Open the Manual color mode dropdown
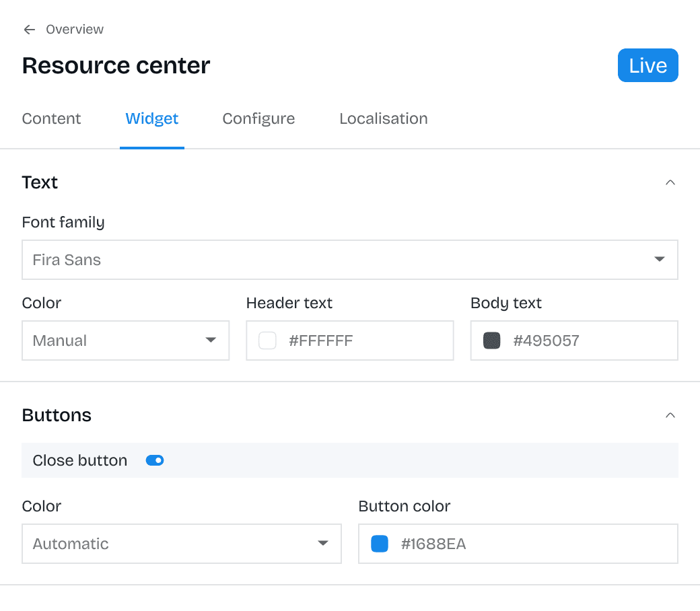This screenshot has height=611, width=700. click(125, 340)
